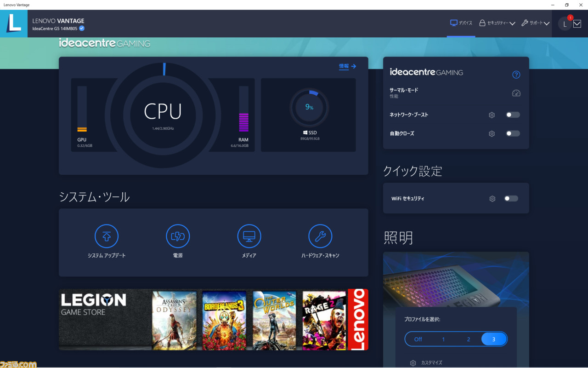Image resolution: width=588 pixels, height=368 pixels.
Task: Click the カスタマイズ lighting link
Action: 431,363
